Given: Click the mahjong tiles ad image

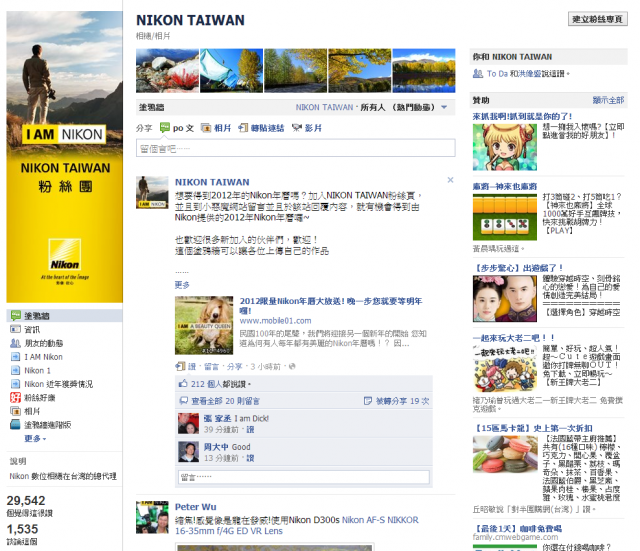Looking at the screenshot, I should coord(505,217).
